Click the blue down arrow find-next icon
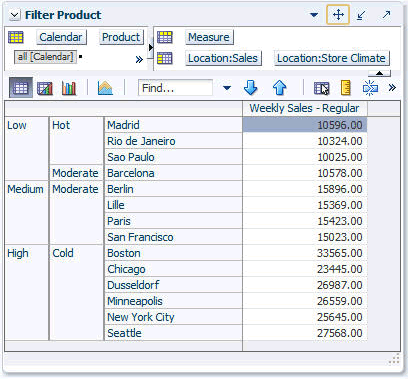Screen dimensions: 408x379 pyautogui.click(x=250, y=88)
